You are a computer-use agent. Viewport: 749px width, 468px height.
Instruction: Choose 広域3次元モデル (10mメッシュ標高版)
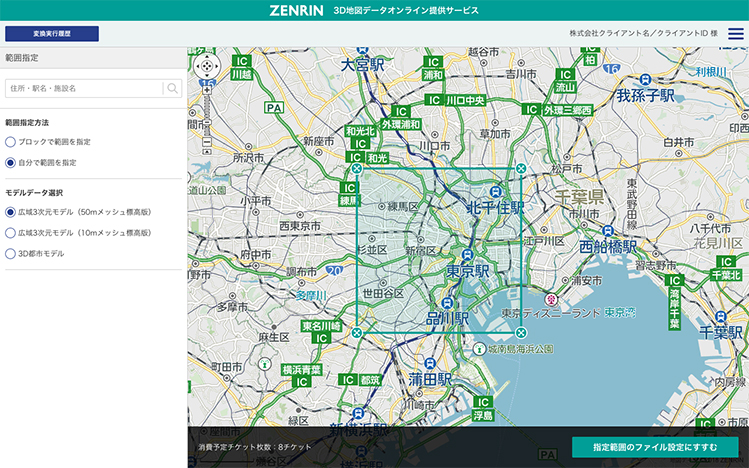click(11, 233)
